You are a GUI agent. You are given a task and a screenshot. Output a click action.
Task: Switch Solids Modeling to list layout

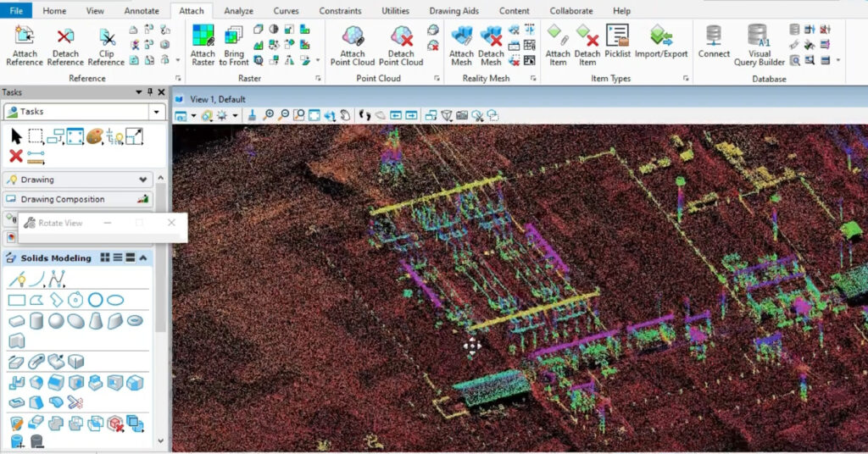[x=117, y=257]
